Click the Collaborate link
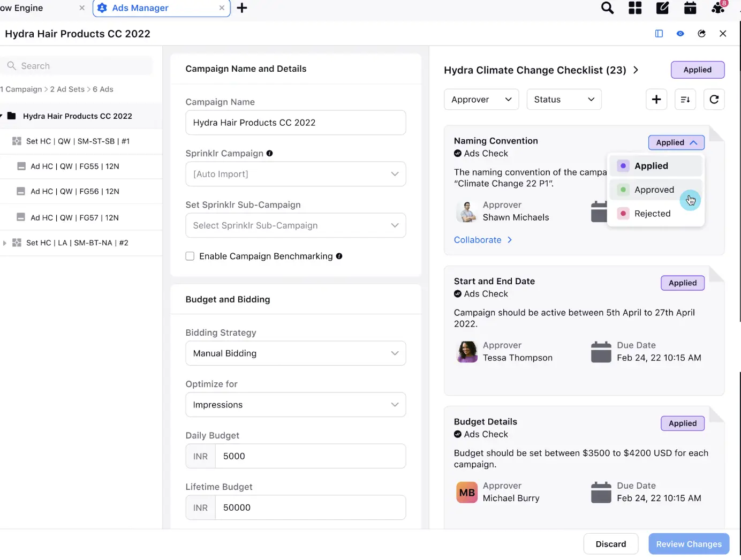The height and width of the screenshot is (560, 741). [483, 240]
